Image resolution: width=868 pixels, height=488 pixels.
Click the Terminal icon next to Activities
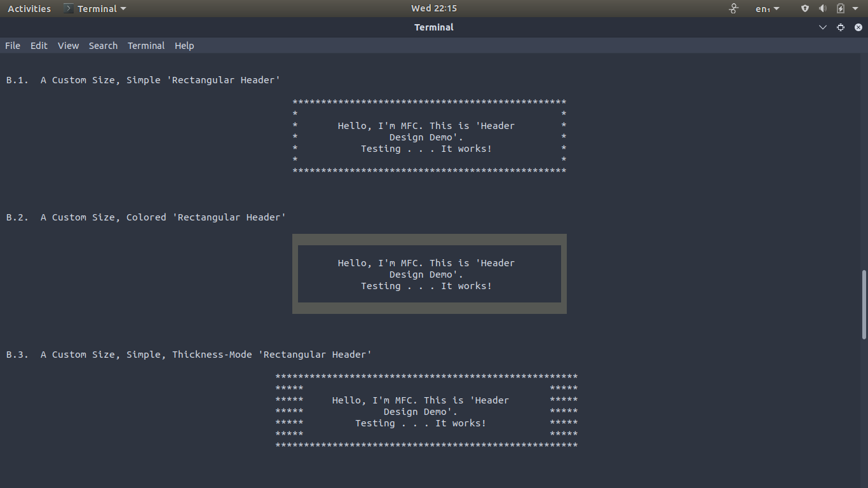pyautogui.click(x=68, y=8)
